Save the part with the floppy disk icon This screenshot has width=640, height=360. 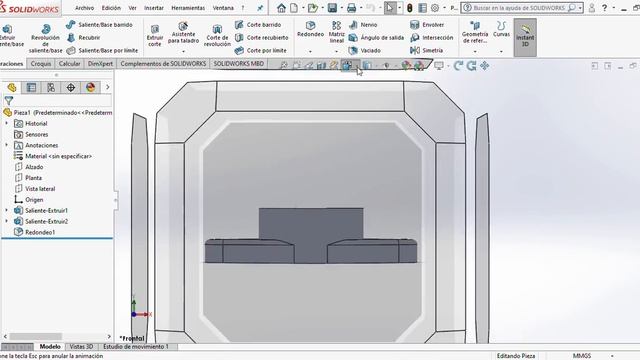pyautogui.click(x=332, y=8)
